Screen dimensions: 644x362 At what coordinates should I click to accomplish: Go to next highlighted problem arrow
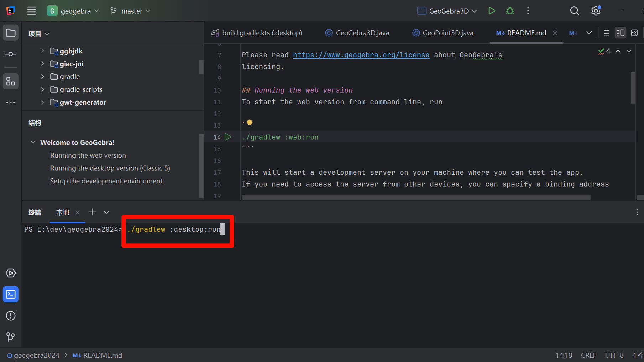(x=629, y=51)
